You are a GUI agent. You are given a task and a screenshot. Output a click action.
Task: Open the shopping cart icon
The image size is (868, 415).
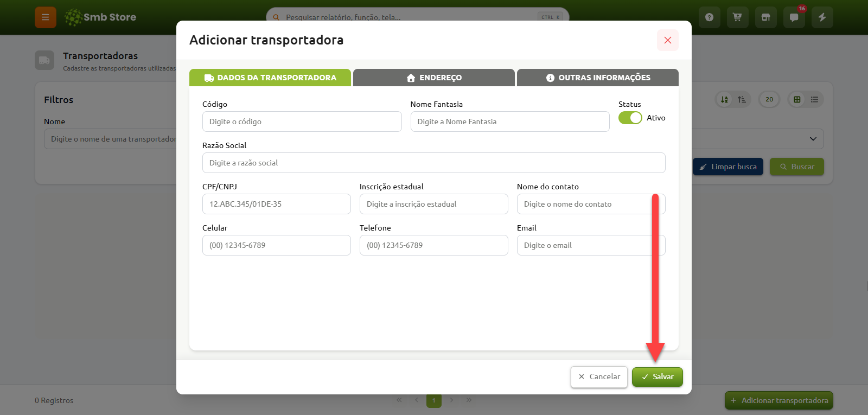738,17
